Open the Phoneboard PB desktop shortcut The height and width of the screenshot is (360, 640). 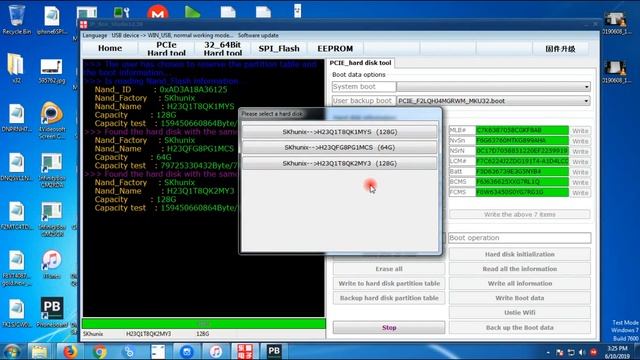51,312
